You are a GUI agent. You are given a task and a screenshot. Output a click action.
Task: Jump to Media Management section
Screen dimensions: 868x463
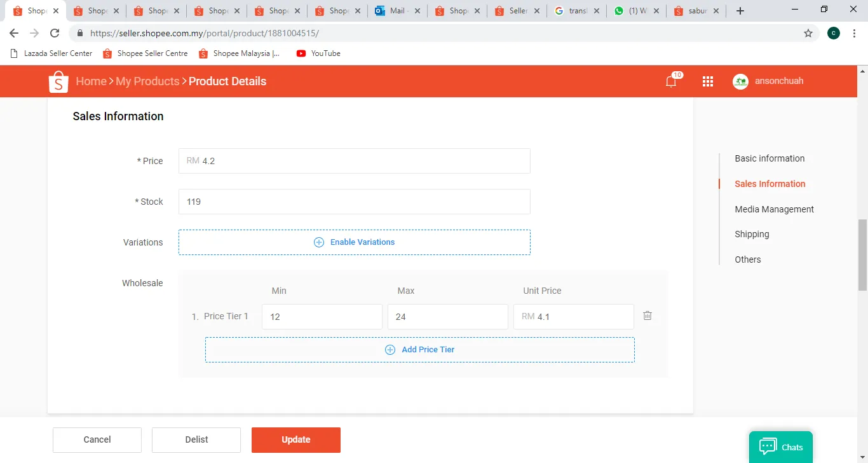(774, 209)
